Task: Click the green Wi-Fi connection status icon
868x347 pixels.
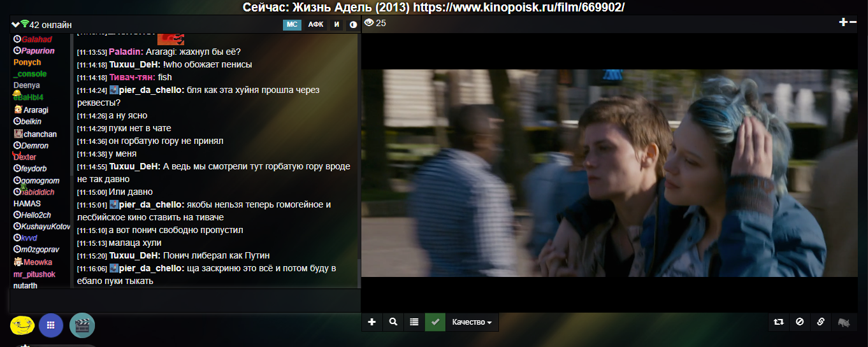Action: click(x=25, y=24)
